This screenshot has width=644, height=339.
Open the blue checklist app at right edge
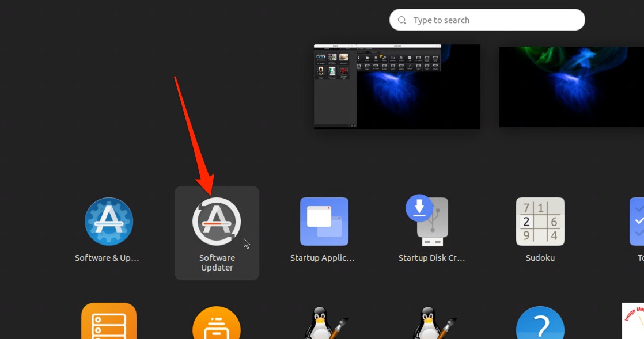pyautogui.click(x=637, y=222)
